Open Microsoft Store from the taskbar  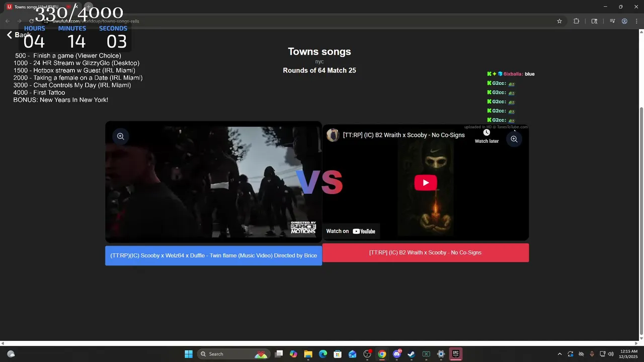click(x=338, y=354)
